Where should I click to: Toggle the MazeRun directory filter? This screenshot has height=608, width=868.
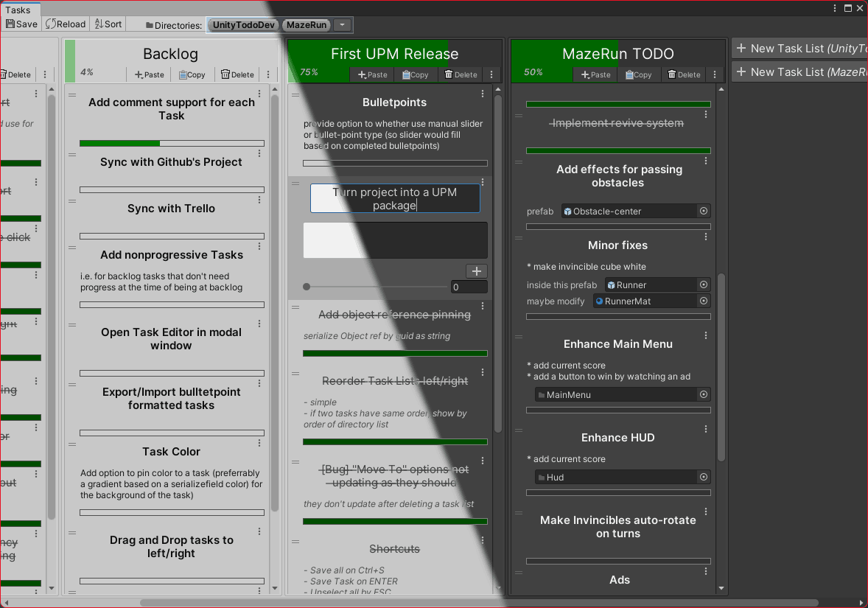point(306,25)
